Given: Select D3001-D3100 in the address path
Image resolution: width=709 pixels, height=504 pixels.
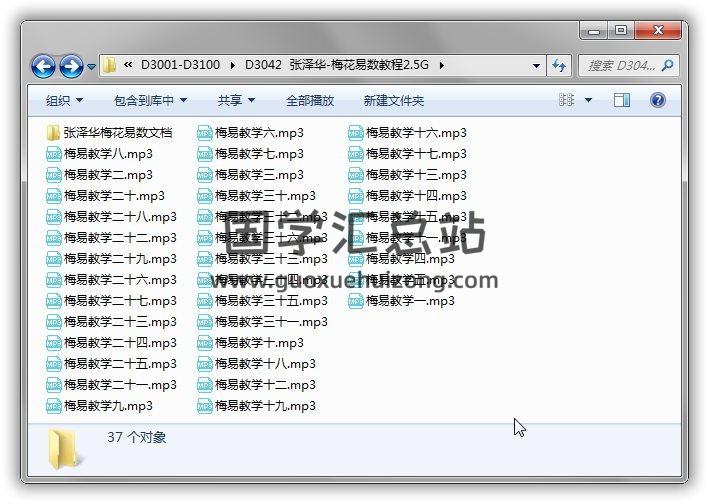Looking at the screenshot, I should pos(180,65).
